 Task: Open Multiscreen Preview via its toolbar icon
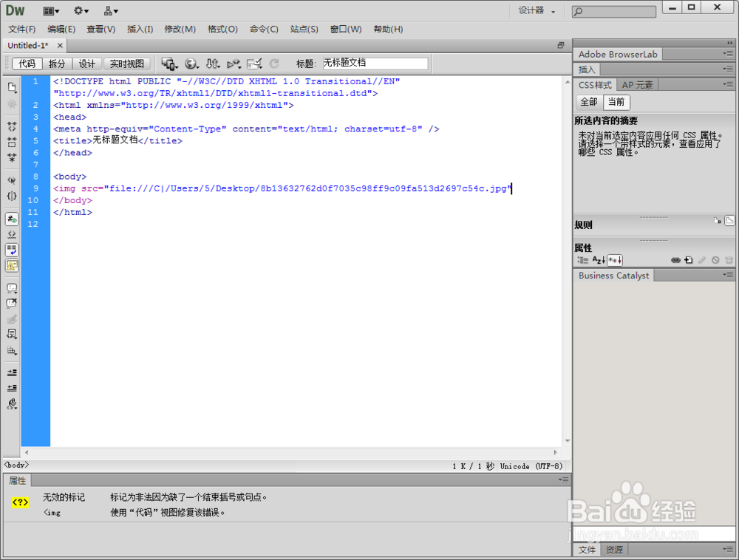click(168, 64)
